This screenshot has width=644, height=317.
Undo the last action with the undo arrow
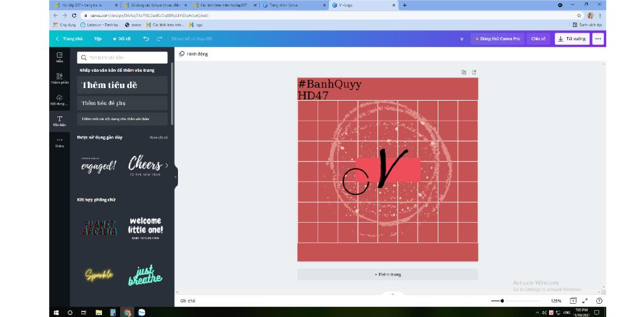(x=146, y=38)
